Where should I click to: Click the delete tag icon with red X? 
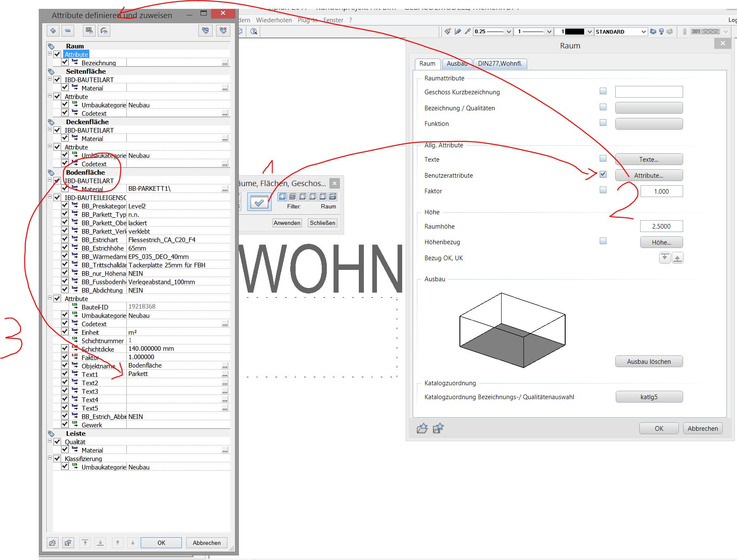223,31
